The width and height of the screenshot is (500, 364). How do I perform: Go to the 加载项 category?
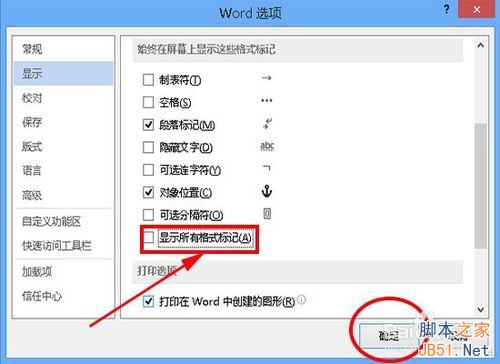[x=63, y=272]
